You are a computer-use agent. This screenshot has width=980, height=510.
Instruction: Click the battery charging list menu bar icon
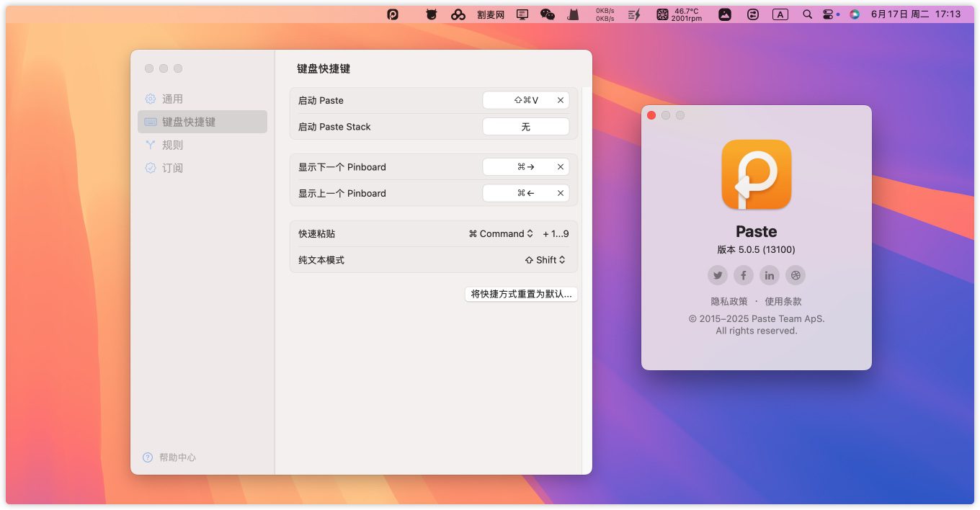(634, 14)
